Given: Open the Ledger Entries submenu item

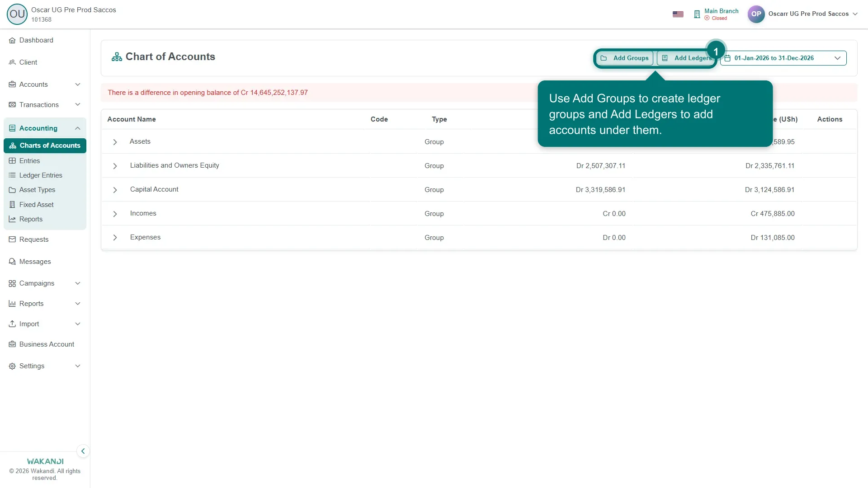Looking at the screenshot, I should [45, 175].
